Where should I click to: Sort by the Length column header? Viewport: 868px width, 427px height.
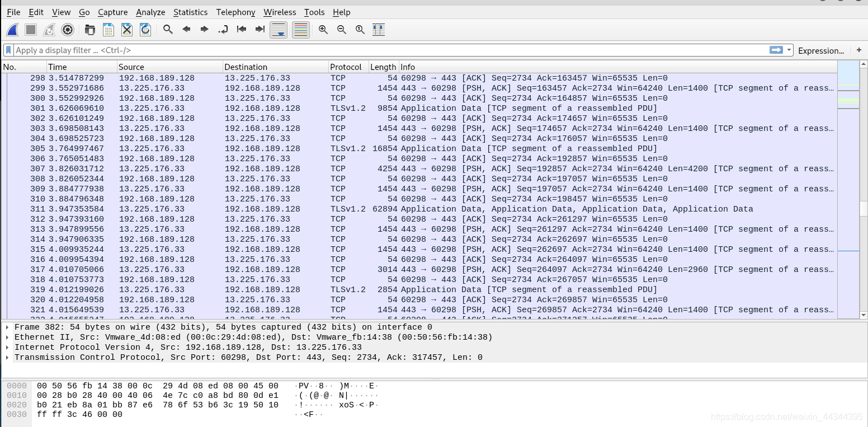pyautogui.click(x=383, y=67)
